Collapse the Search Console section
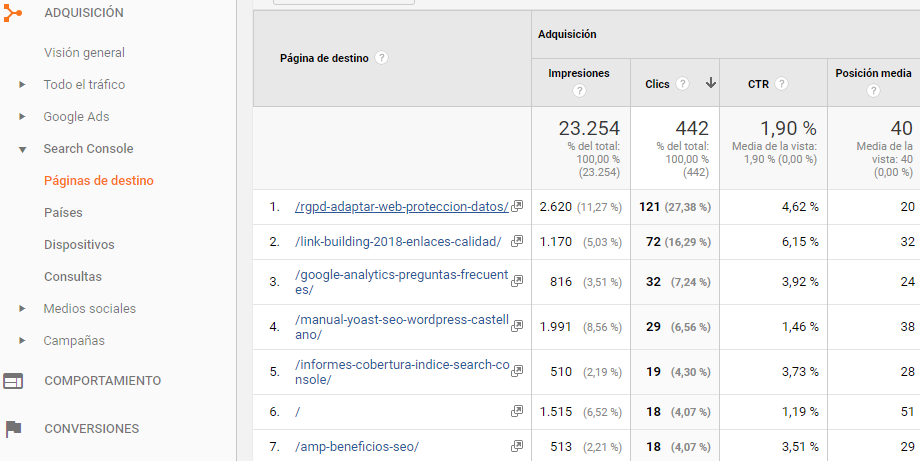This screenshot has height=461, width=920. [x=22, y=149]
